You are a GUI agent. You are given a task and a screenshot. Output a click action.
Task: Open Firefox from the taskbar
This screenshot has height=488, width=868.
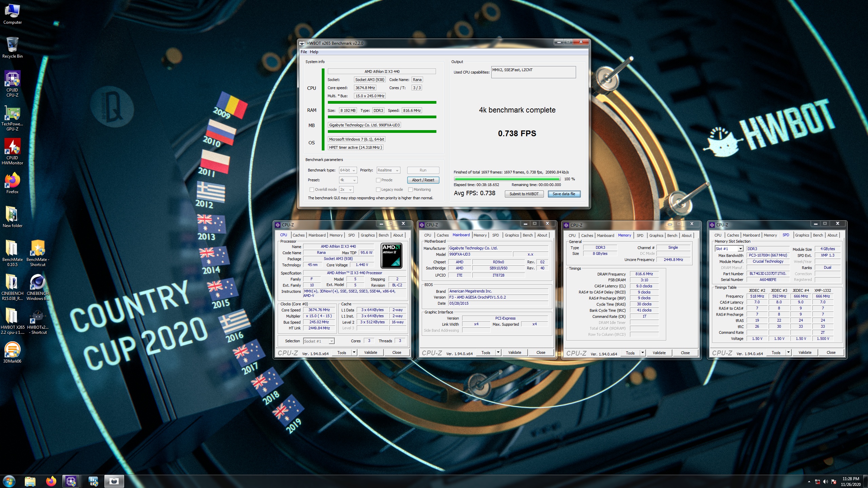point(51,481)
